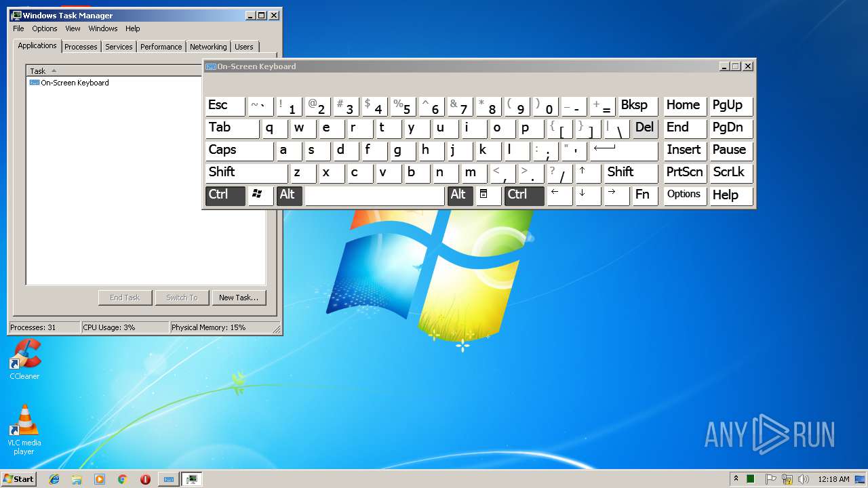Switch to On-Screen Keyboard taskbar button
This screenshot has width=868, height=488.
pyautogui.click(x=169, y=479)
